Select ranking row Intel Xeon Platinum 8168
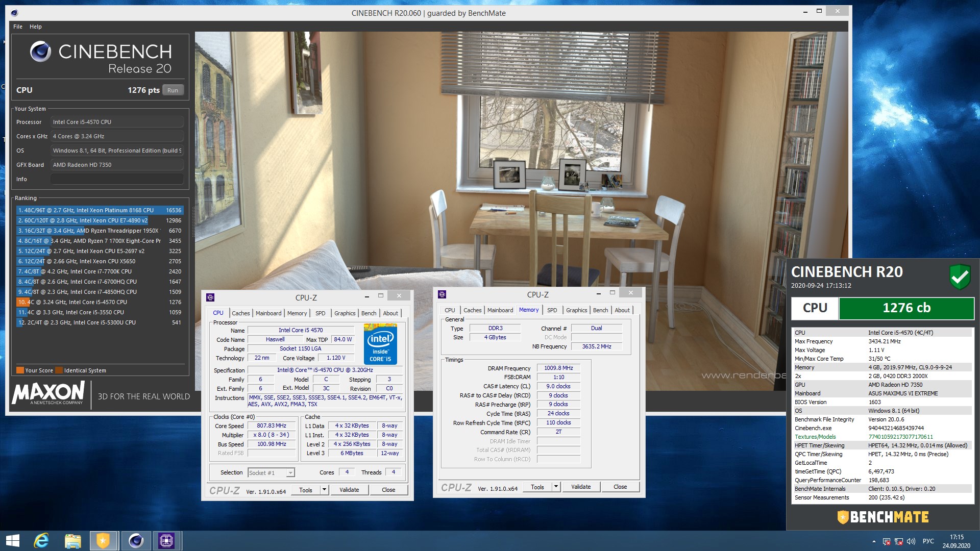Viewport: 980px width, 551px height. point(100,210)
